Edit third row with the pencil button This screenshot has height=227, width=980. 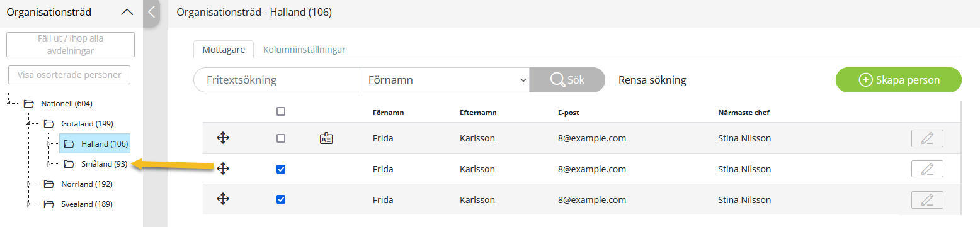click(x=927, y=200)
